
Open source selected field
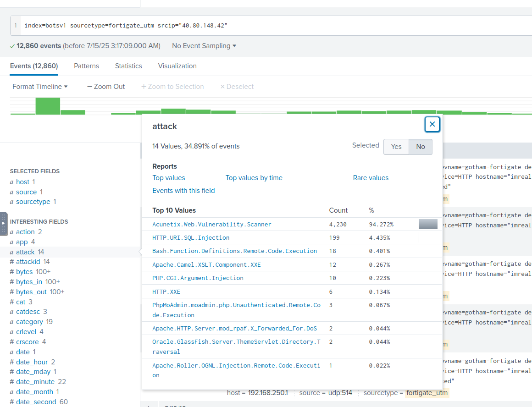[x=27, y=192]
